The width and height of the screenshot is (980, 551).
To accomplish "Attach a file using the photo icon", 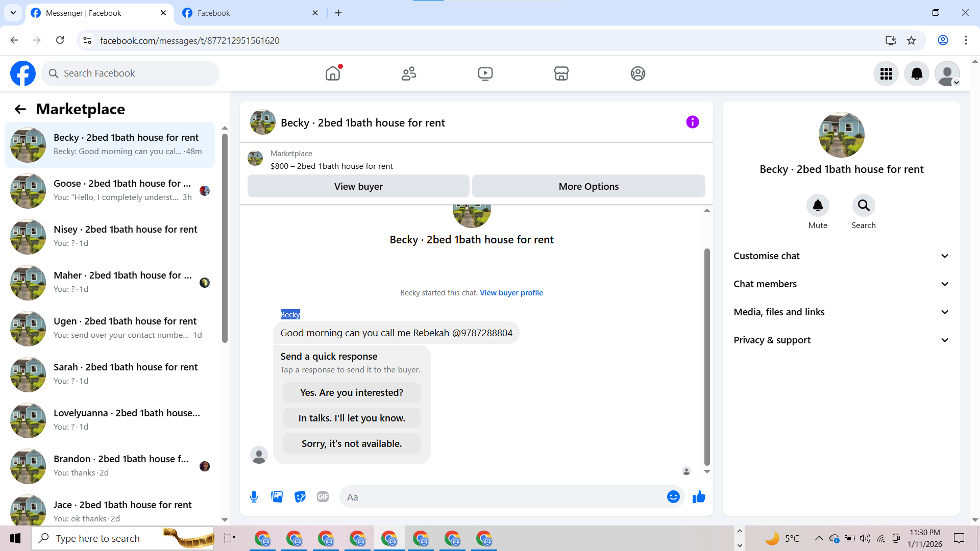I will coord(277,497).
